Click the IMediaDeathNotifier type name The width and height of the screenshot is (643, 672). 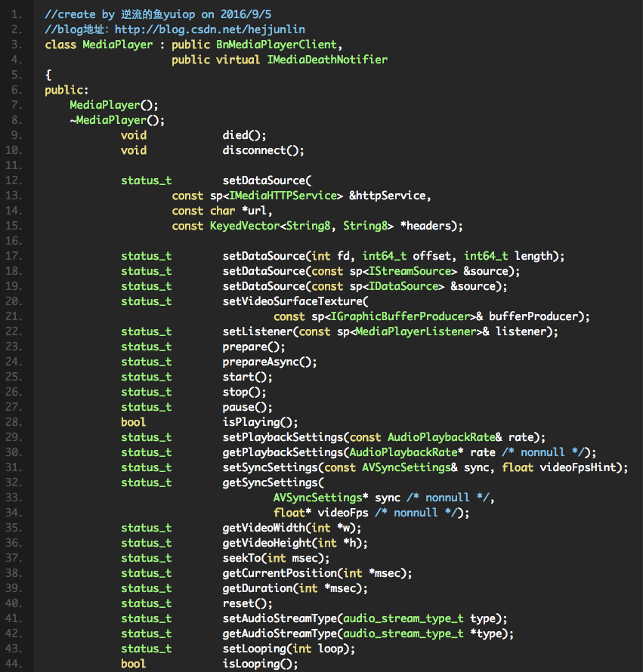(327, 60)
